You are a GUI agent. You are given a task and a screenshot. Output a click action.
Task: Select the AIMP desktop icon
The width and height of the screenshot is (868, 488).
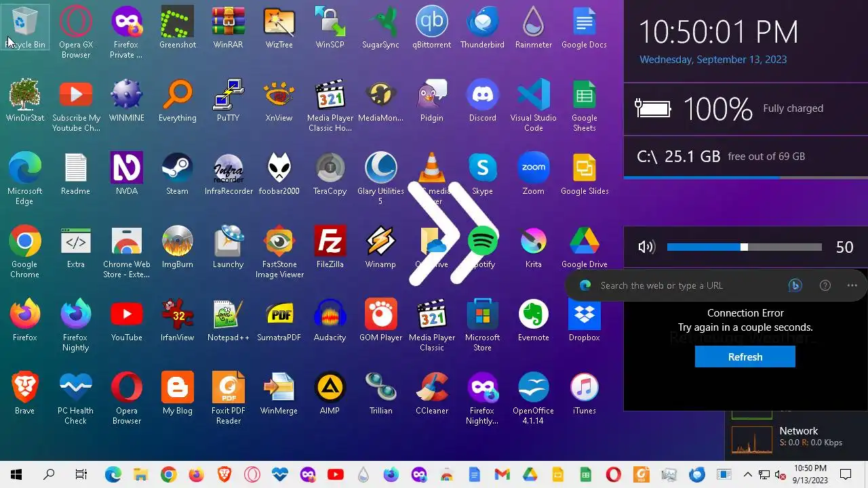point(330,393)
